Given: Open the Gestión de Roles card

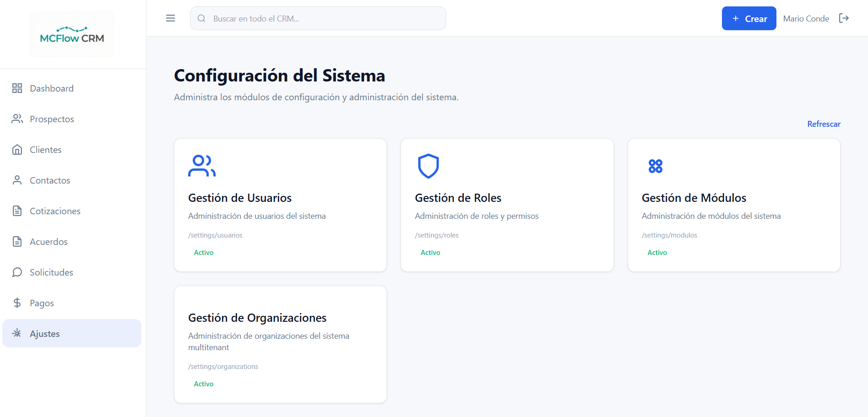Looking at the screenshot, I should [x=507, y=205].
